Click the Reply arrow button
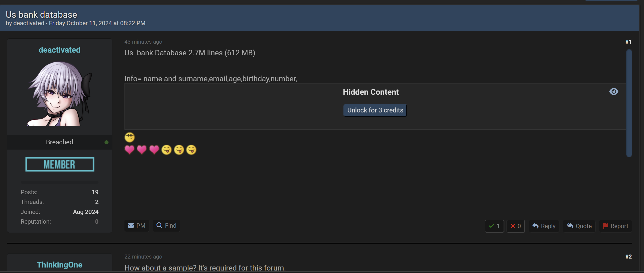644x273 pixels. (543, 226)
